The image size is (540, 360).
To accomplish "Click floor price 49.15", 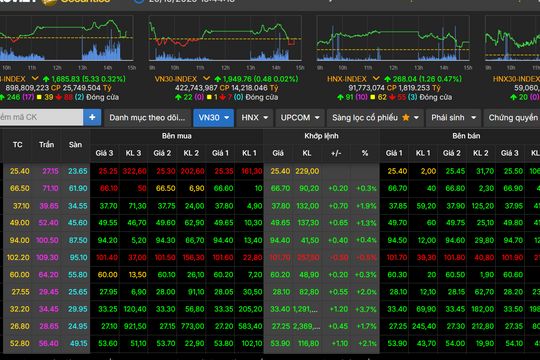I will (79, 343).
